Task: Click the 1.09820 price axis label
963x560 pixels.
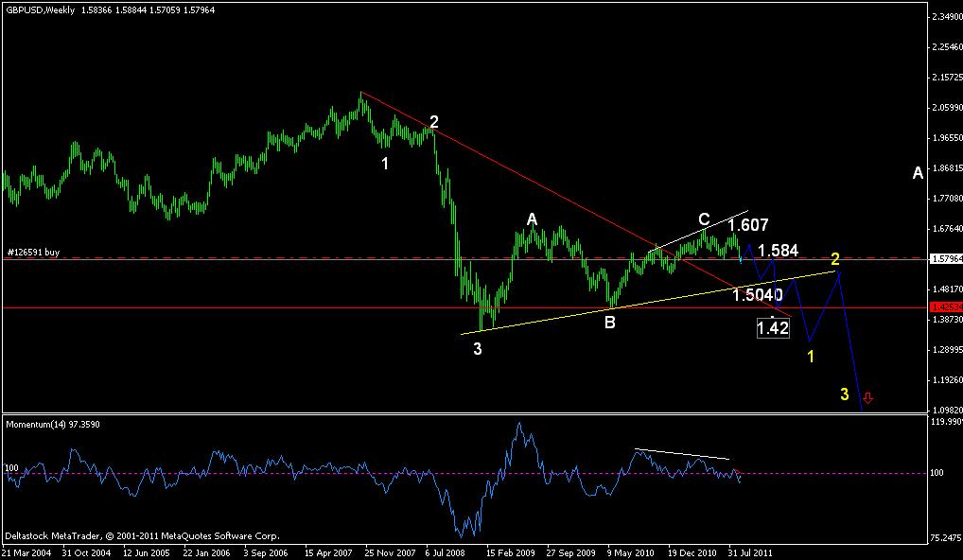Action: 946,410
